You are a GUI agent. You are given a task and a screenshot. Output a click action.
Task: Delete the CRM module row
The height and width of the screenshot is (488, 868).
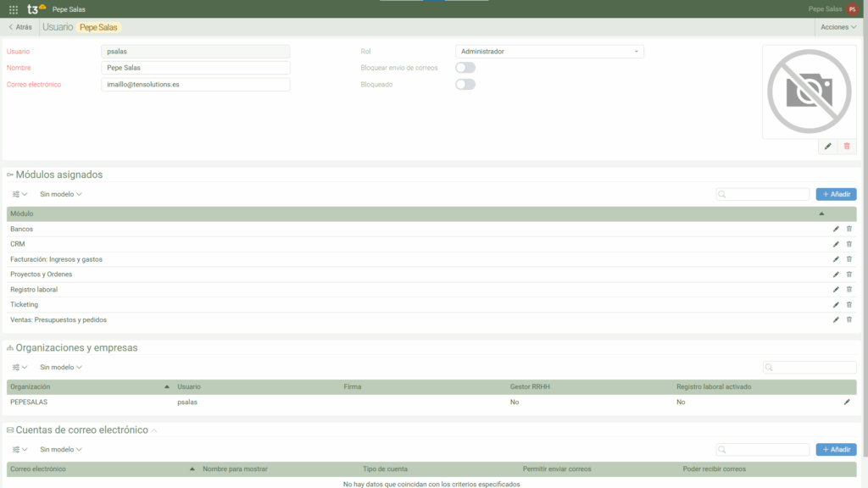point(849,244)
